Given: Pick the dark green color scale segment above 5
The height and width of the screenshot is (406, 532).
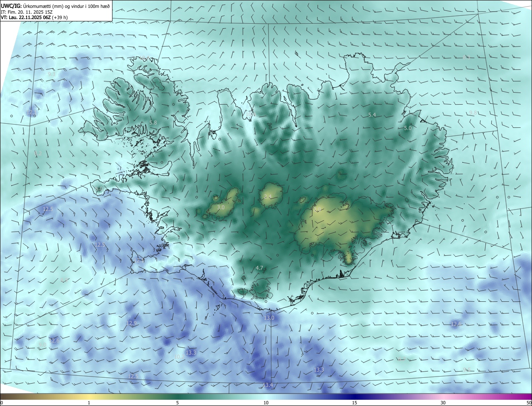Looking at the screenshot, I should pyautogui.click(x=177, y=396).
